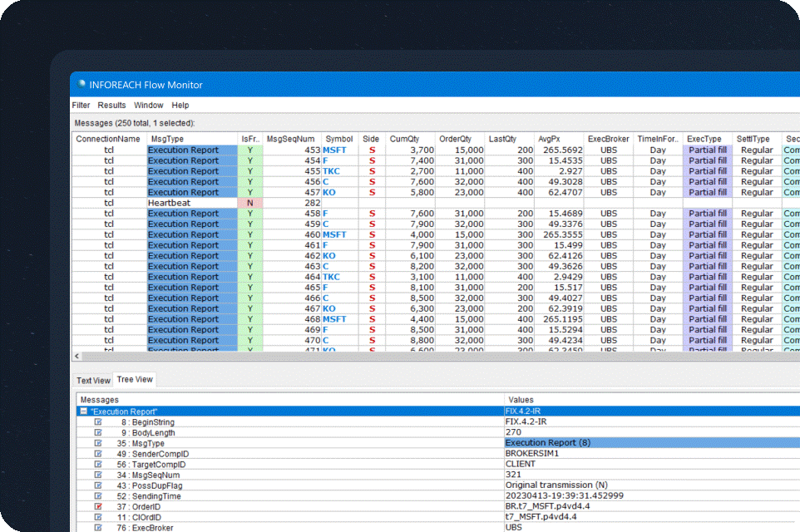Click the left arrow of horizontal scrollbar
The width and height of the screenshot is (800, 532).
click(x=77, y=356)
